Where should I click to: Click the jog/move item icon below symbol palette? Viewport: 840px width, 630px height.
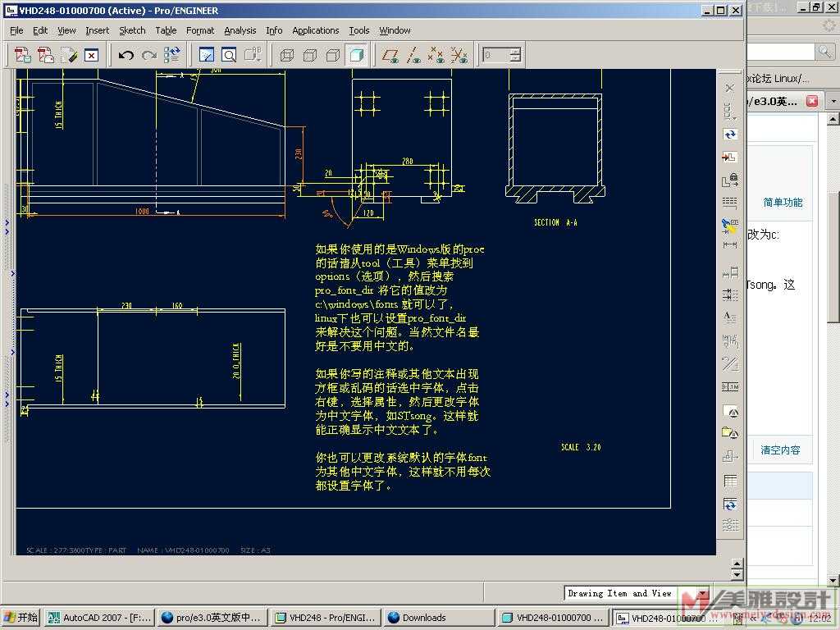[x=729, y=456]
